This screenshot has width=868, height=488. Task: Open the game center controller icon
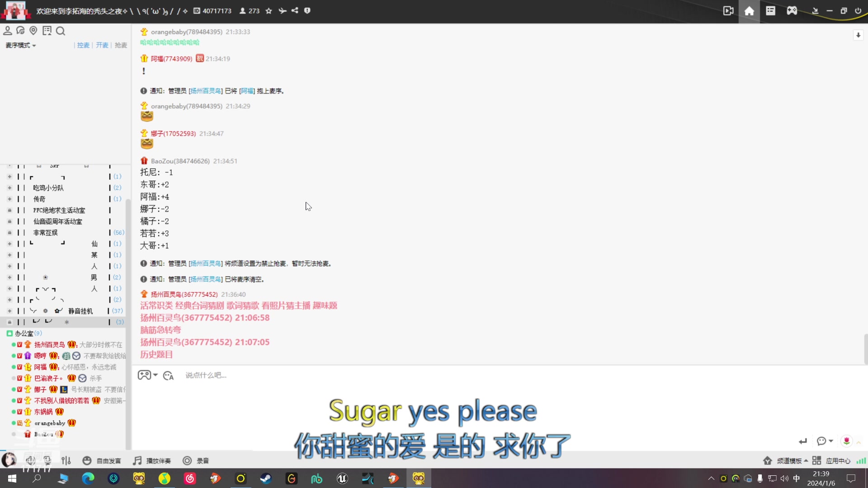coord(792,10)
